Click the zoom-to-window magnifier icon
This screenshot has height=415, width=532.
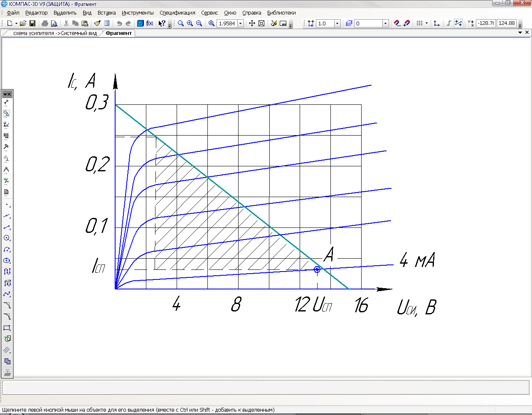click(181, 23)
